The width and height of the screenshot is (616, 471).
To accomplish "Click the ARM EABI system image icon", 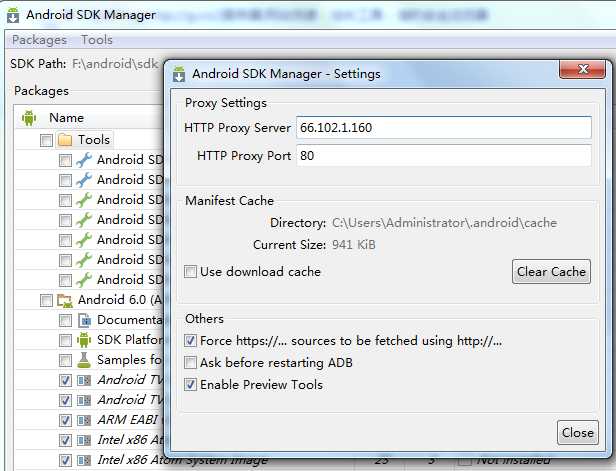I will (84, 420).
